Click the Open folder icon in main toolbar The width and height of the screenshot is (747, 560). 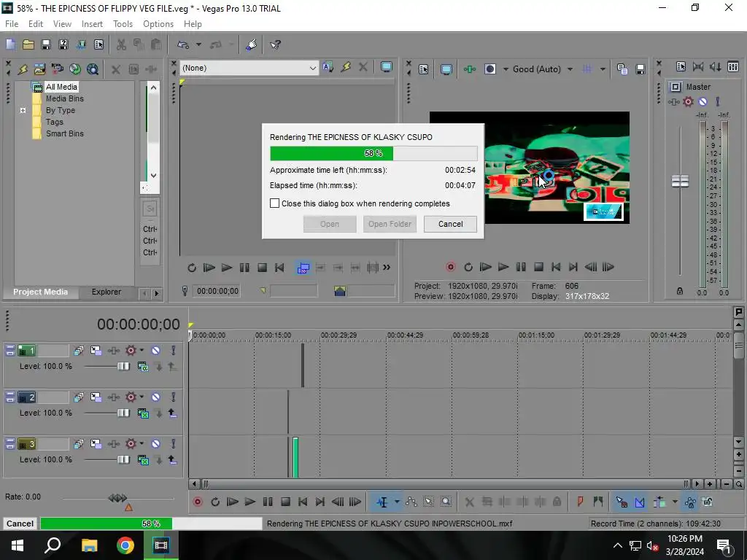28,44
